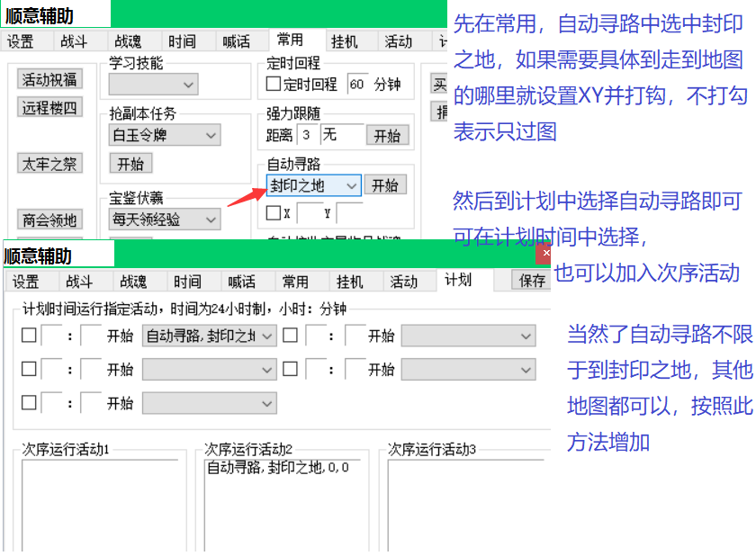The image size is (756, 556).
Task: Tick the second-row right-column plan checkbox
Action: 290,369
